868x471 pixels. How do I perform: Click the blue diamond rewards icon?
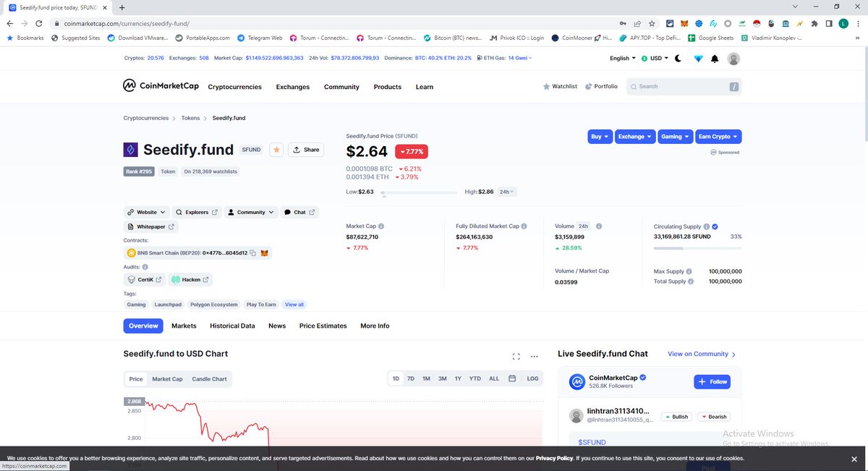[x=698, y=59]
